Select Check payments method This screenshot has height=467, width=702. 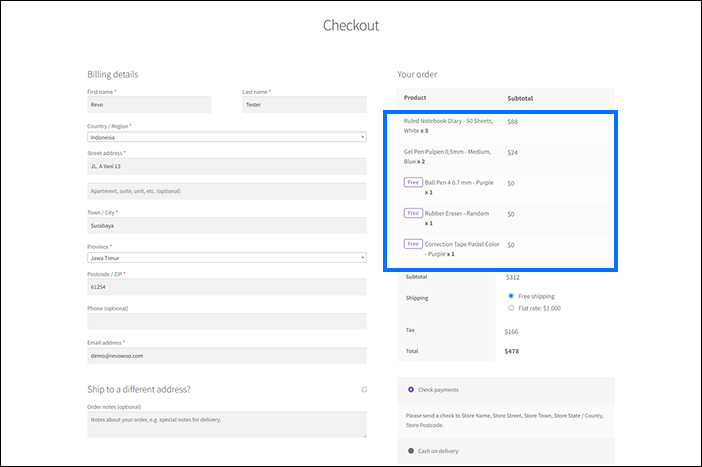[411, 389]
